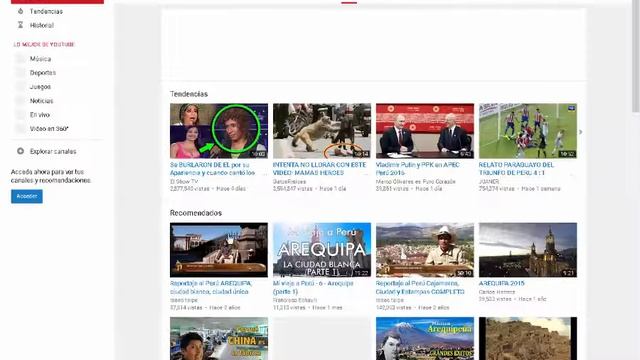Click Vladimir Putin y PPK title
This screenshot has width=640, height=360.
click(x=418, y=169)
